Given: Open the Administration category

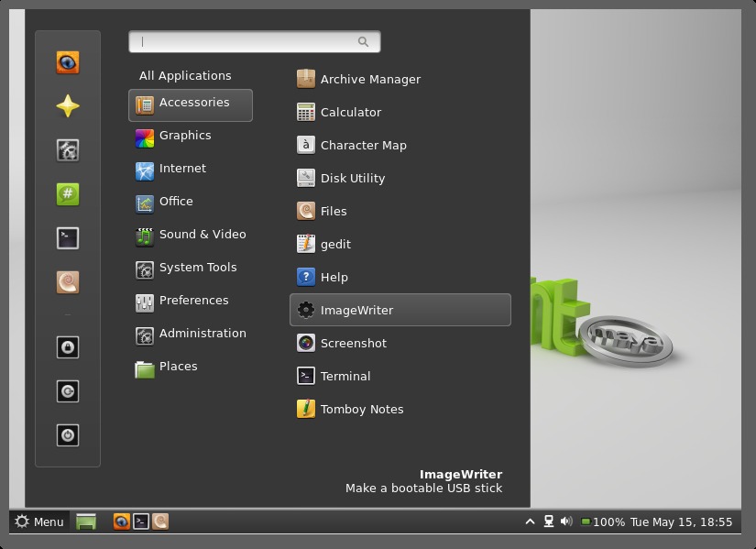Looking at the screenshot, I should click(x=191, y=335).
